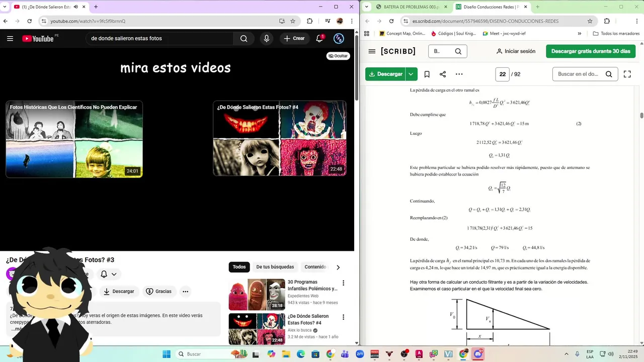Open Códigos Soul Knight bookmark
The height and width of the screenshot is (362, 644).
(453, 34)
